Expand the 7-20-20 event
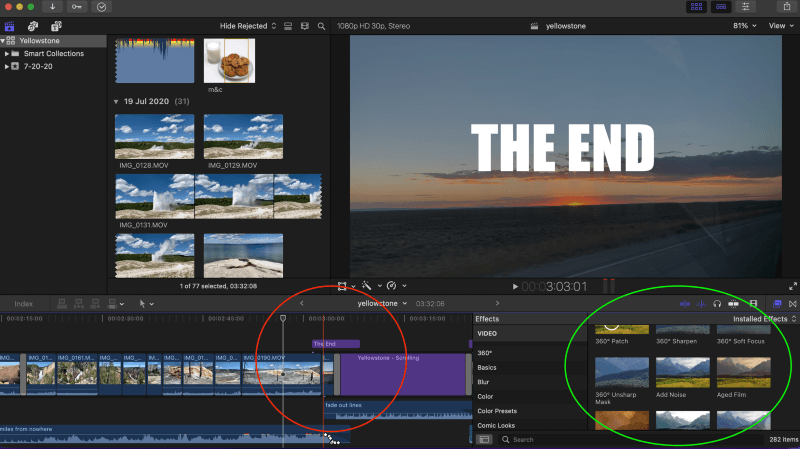This screenshot has height=449, width=800. pyautogui.click(x=7, y=66)
